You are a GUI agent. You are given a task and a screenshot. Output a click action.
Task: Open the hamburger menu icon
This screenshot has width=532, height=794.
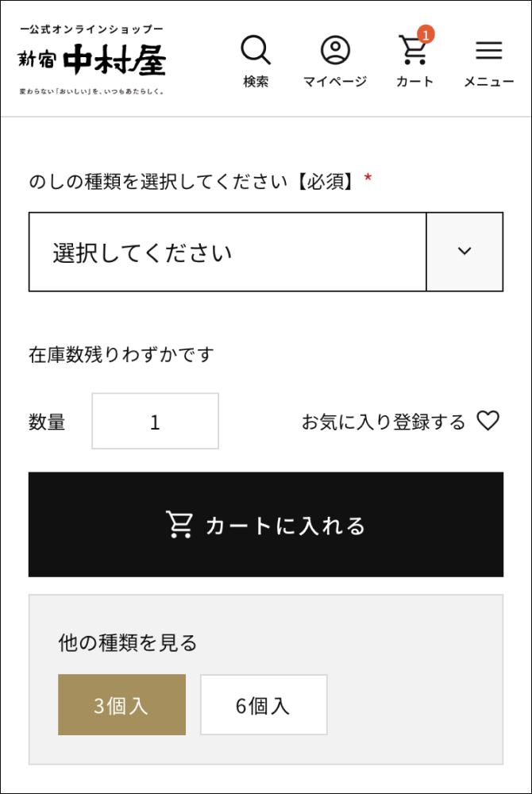[488, 51]
